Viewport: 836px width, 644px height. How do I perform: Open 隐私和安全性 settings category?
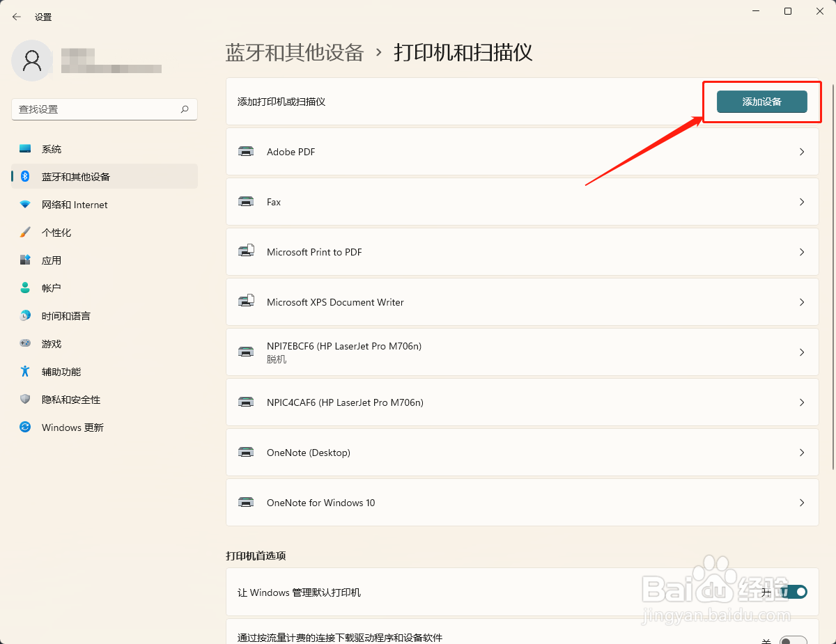tap(104, 400)
